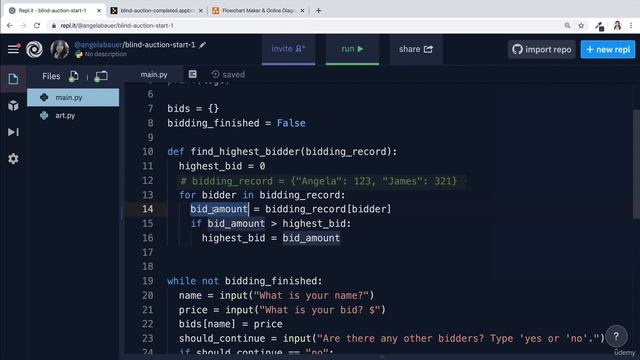Open a new browser tab

[x=318, y=11]
